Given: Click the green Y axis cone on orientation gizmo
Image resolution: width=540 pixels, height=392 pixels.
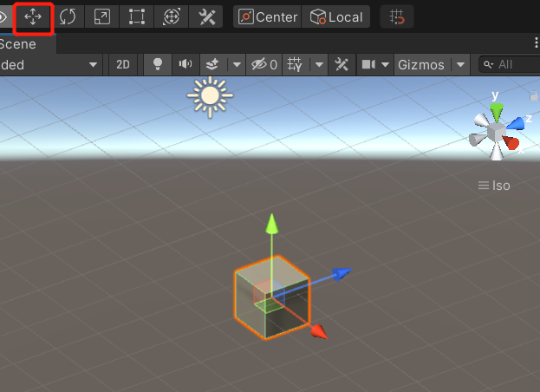Looking at the screenshot, I should [497, 112].
